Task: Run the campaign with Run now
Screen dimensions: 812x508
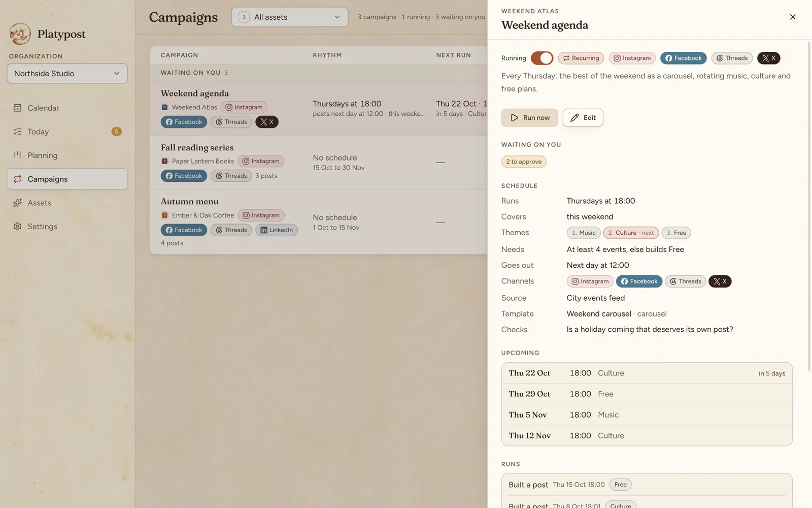Action: 530,117
